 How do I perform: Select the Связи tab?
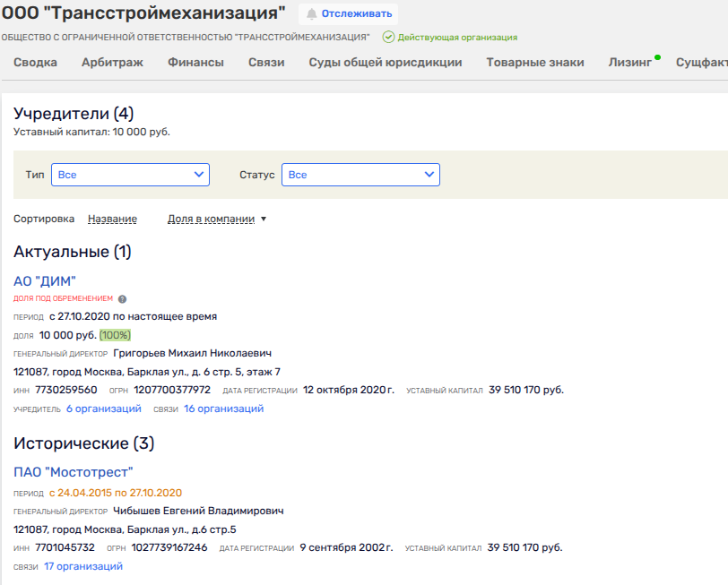[x=266, y=63]
